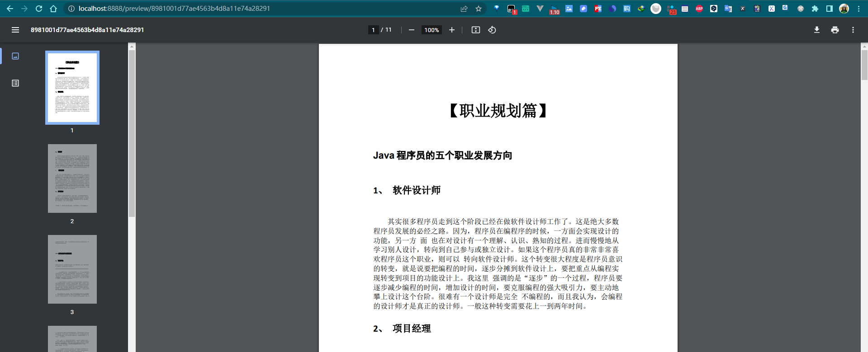Screen dimensions: 868x352
Task: Click the localhost preview URL in address bar
Action: [x=174, y=9]
